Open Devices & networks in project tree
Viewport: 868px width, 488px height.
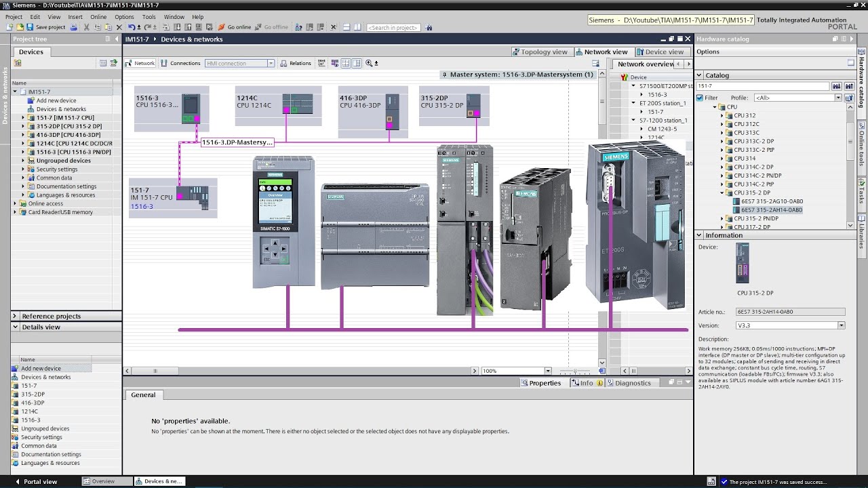(x=61, y=109)
